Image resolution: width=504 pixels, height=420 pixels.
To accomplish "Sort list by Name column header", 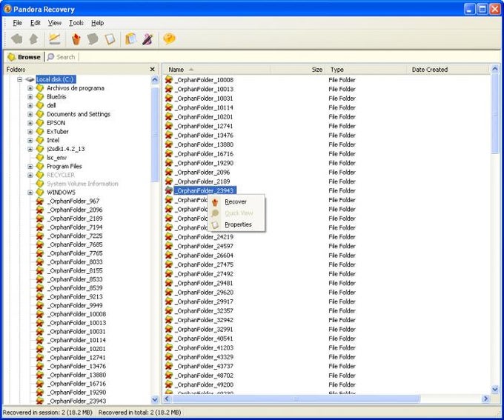I will tap(216, 70).
